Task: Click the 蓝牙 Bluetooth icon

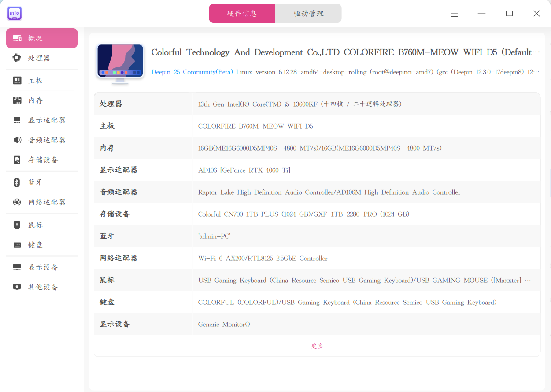Action: pos(17,182)
